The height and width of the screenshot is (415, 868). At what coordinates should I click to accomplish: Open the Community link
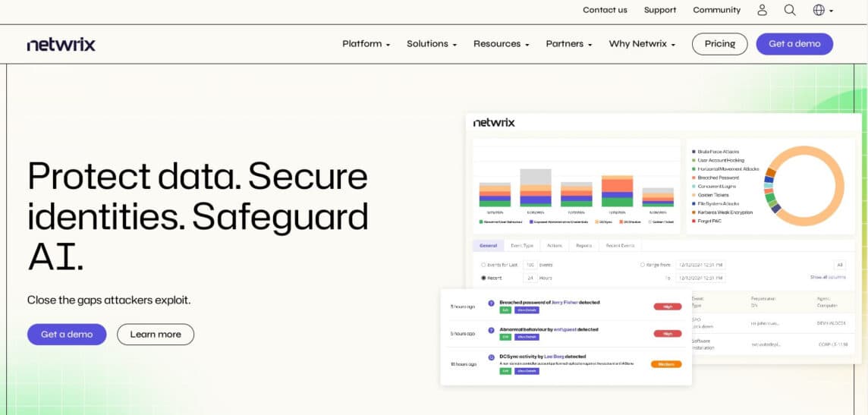[x=716, y=10]
